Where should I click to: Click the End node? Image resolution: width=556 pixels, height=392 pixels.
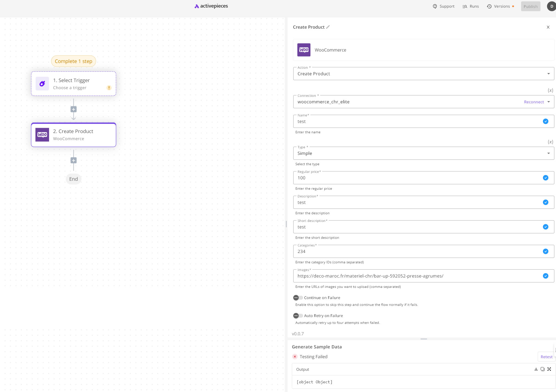[x=74, y=179]
